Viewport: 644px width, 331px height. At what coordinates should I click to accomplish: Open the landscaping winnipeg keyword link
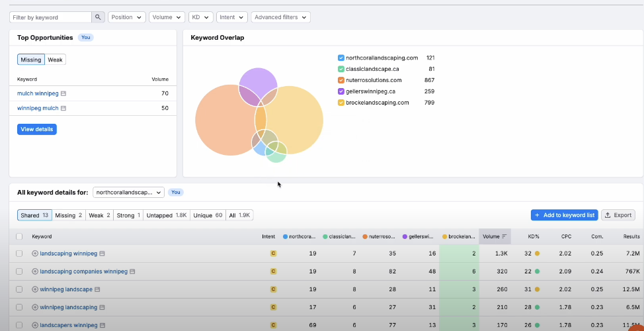(x=69, y=254)
